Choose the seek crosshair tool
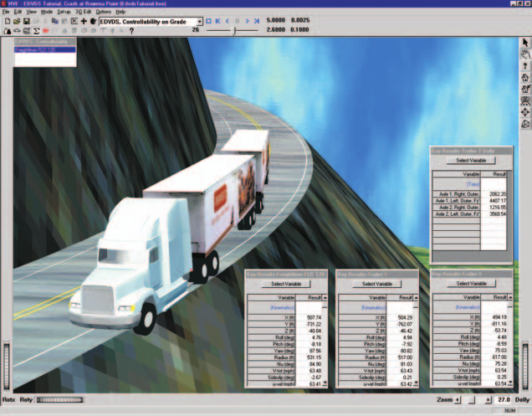The image size is (532, 416). (525, 112)
